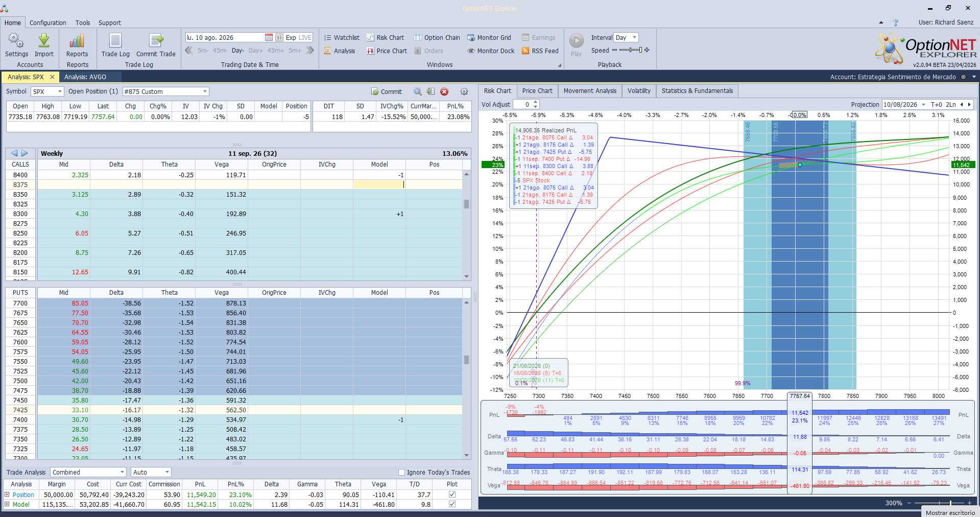
Task: Open the Settings gear icon in Accounts
Action: [16, 41]
